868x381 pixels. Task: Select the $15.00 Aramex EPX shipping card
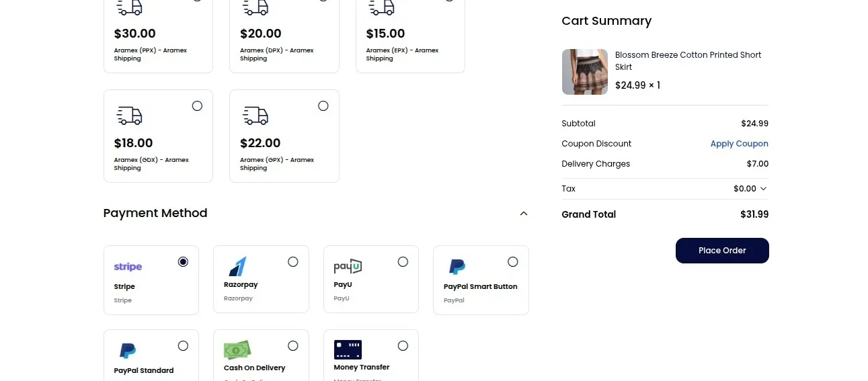point(410,37)
